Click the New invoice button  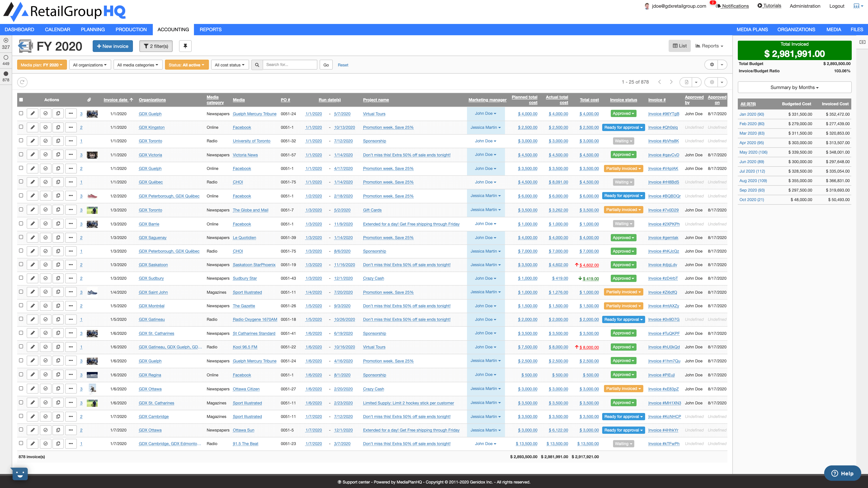(113, 46)
